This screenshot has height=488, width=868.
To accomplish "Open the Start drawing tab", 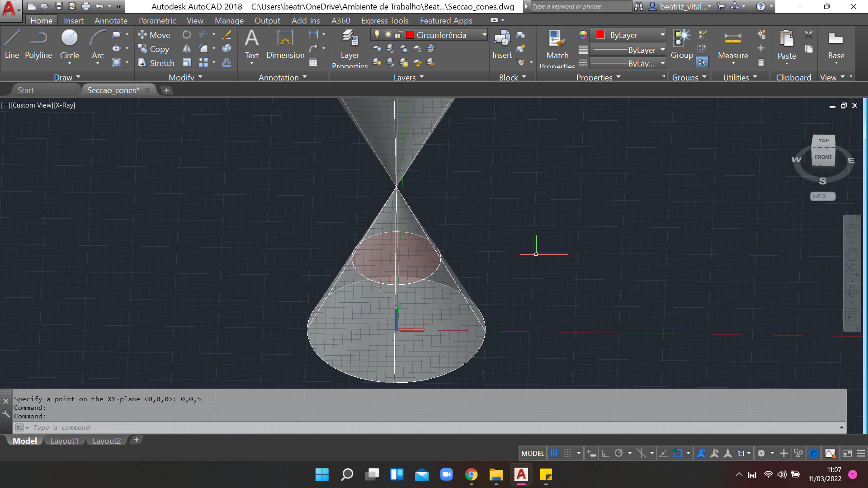I will [26, 90].
